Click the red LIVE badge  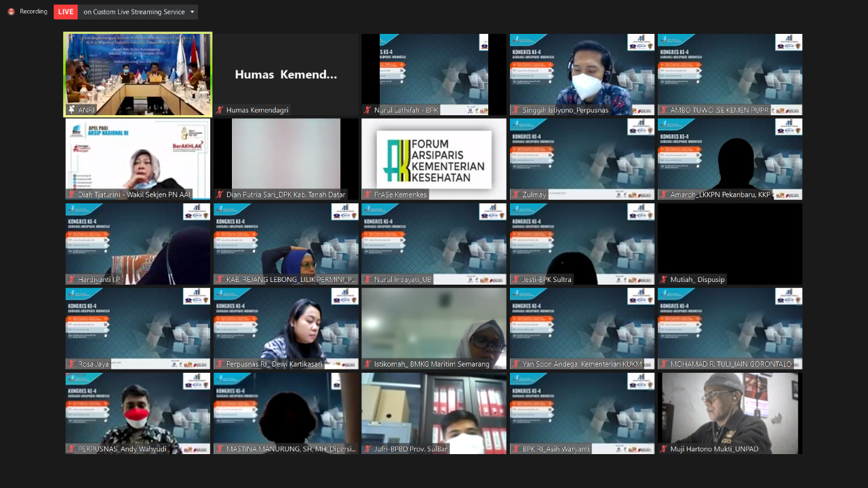click(x=66, y=12)
